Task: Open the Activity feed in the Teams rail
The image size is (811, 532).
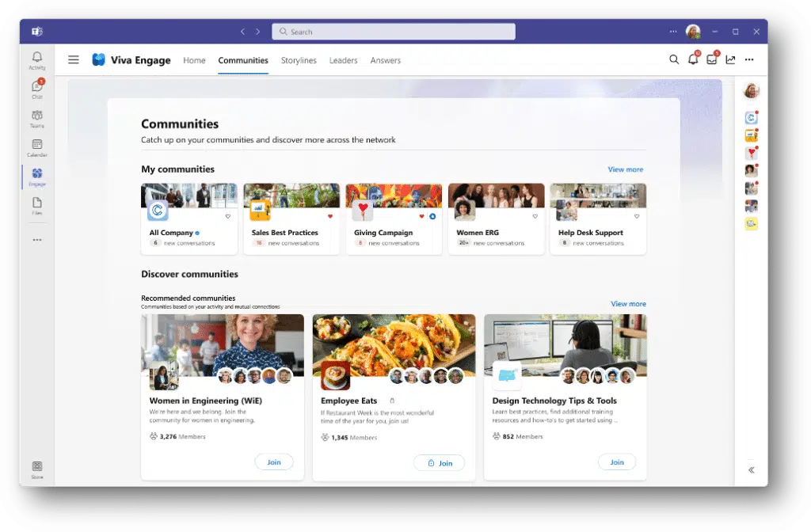Action: click(37, 60)
